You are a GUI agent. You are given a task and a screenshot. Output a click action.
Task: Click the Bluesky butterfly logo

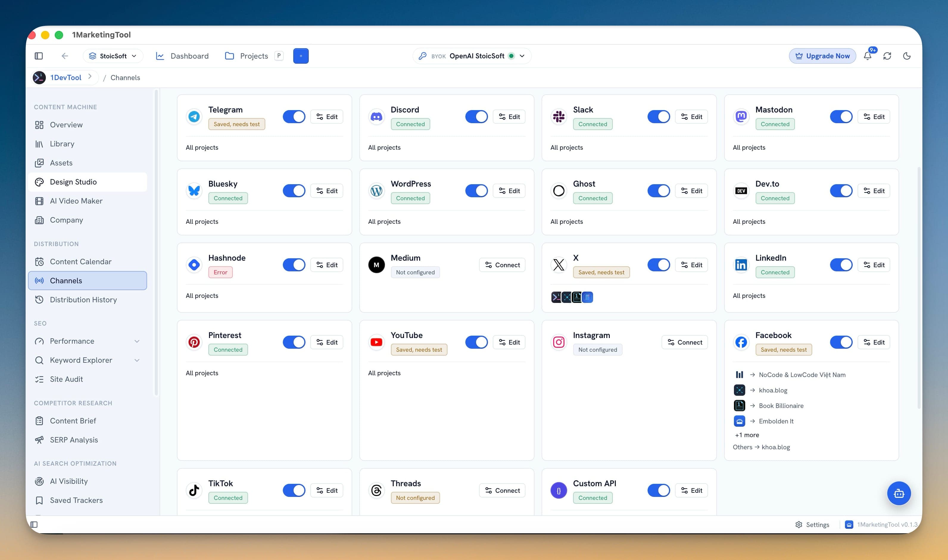point(194,190)
